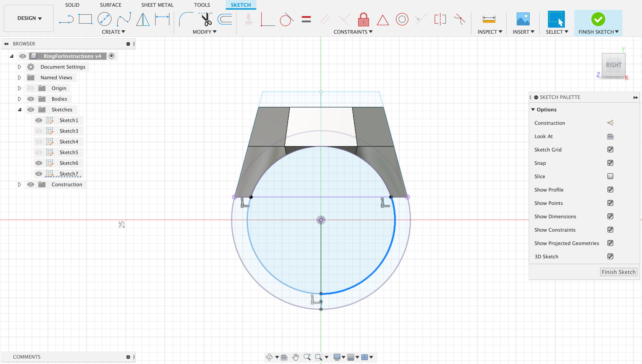Uncheck Show Dimensions in Sketch Palette
642x364 pixels.
[x=610, y=216]
